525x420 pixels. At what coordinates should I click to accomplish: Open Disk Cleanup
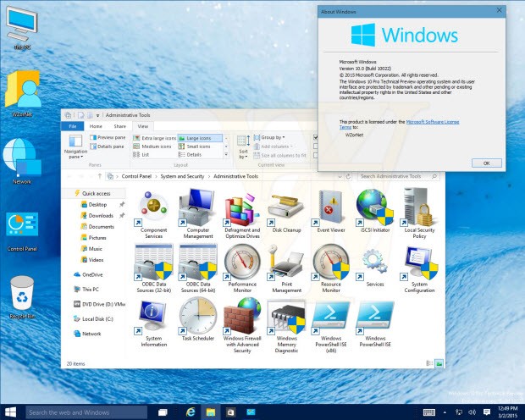tap(285, 207)
